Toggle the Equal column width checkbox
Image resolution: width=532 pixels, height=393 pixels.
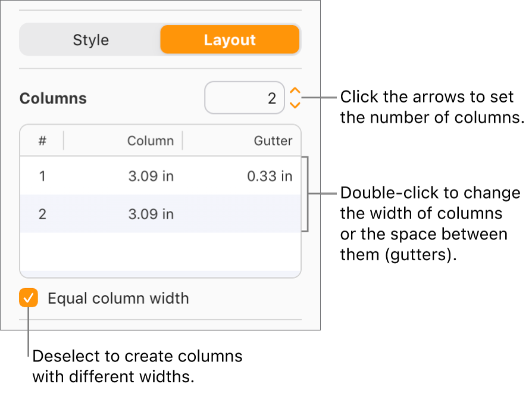coord(28,298)
